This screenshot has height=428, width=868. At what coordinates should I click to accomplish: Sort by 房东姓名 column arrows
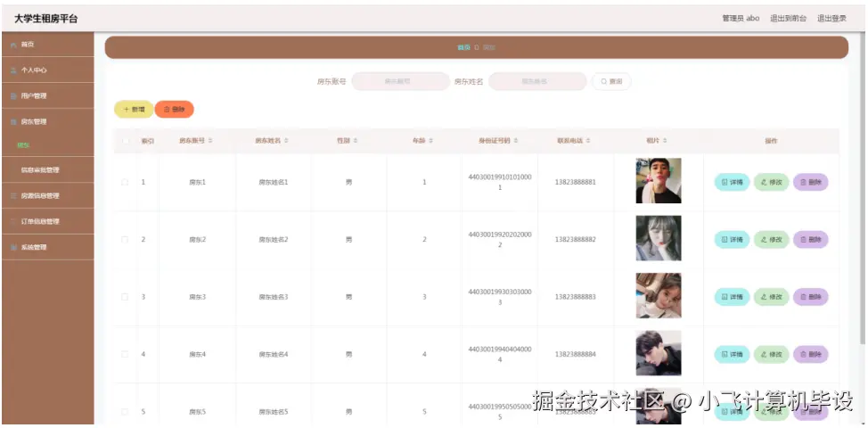coord(286,141)
